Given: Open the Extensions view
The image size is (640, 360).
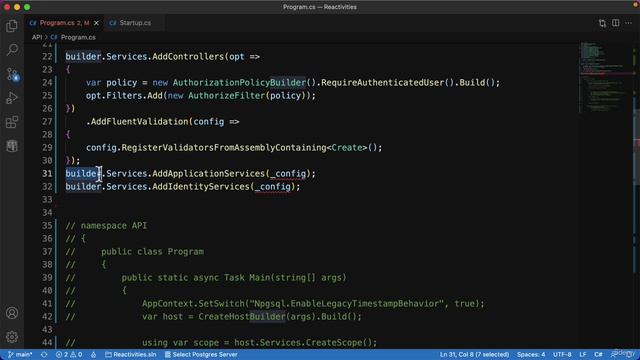Looking at the screenshot, I should pyautogui.click(x=12, y=122).
